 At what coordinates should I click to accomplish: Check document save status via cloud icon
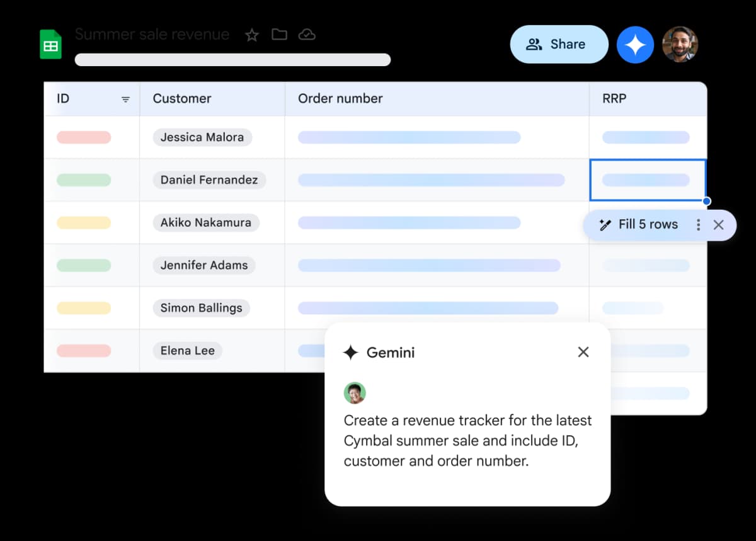coord(307,35)
